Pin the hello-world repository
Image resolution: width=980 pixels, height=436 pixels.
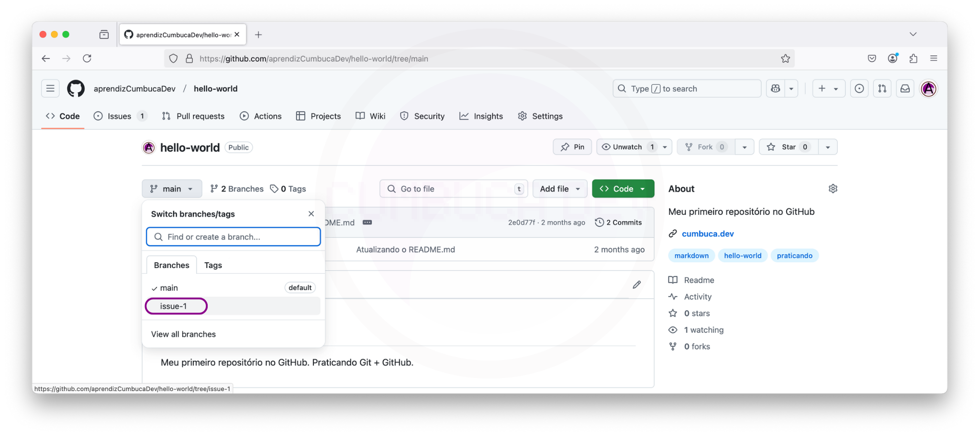point(572,147)
